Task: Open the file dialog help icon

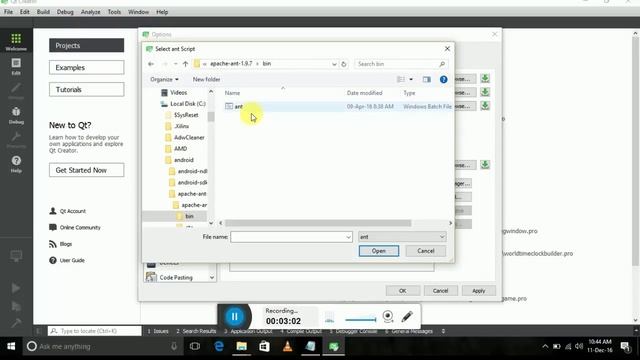Action: (444, 80)
